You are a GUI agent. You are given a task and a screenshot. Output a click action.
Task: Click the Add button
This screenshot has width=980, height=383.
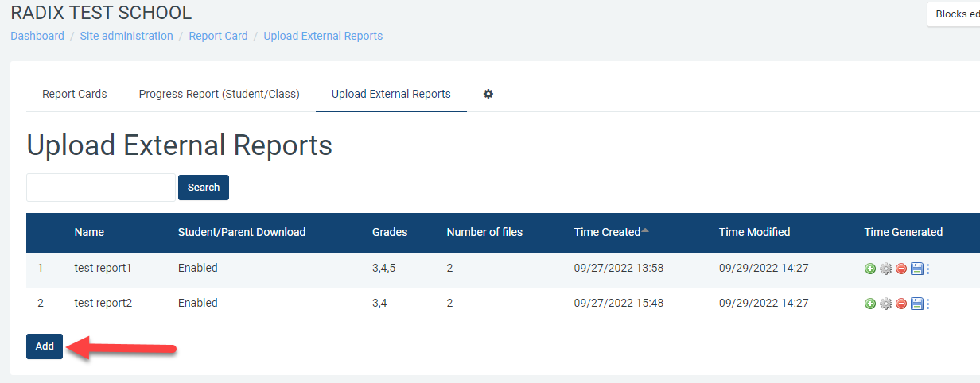45,346
